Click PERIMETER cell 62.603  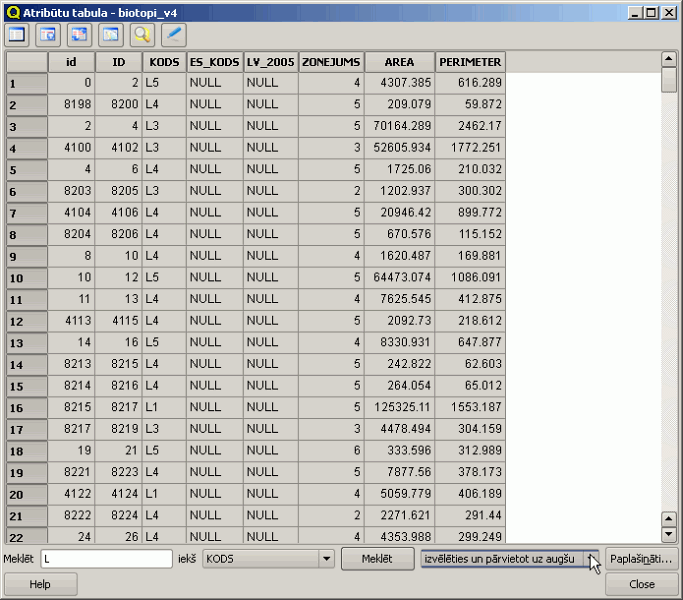(x=470, y=364)
